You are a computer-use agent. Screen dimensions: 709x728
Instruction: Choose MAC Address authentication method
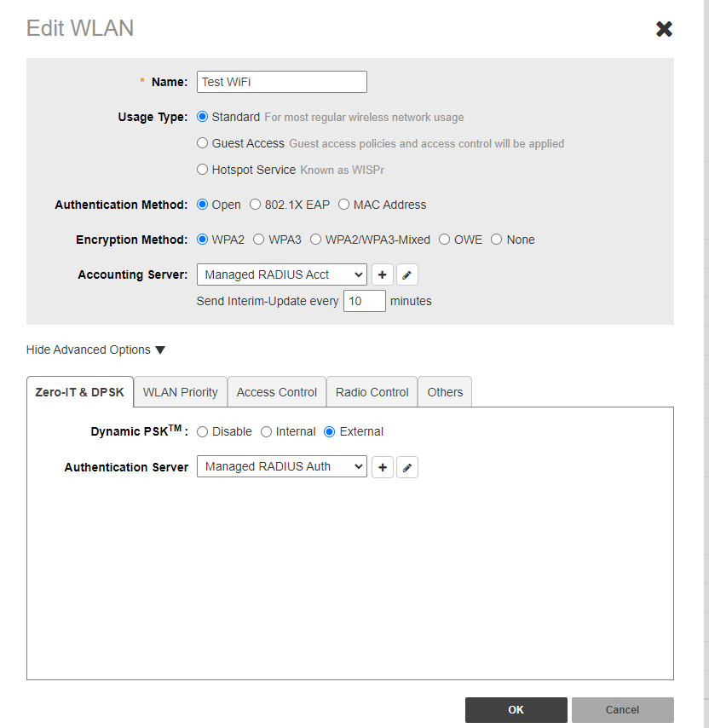click(343, 205)
